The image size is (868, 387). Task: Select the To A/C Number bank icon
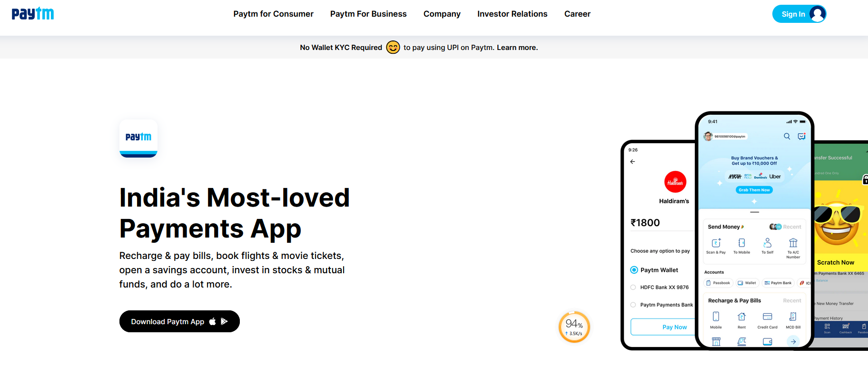pos(793,243)
